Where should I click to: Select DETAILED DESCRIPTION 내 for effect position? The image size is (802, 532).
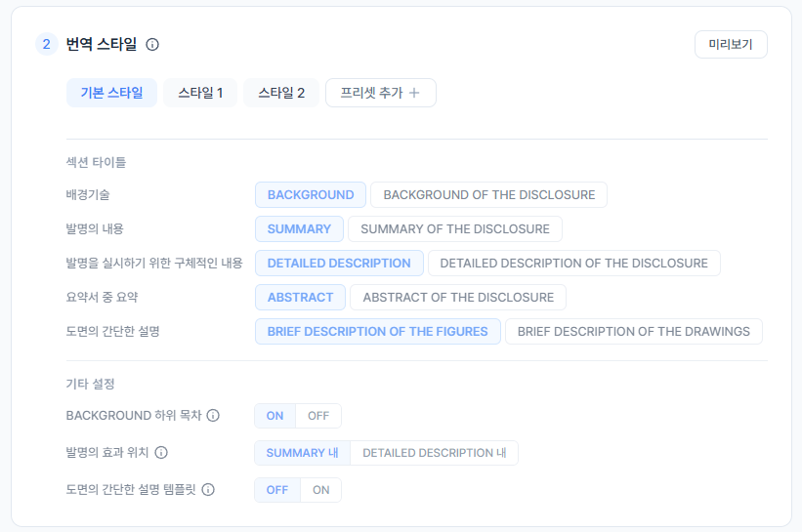[434, 453]
